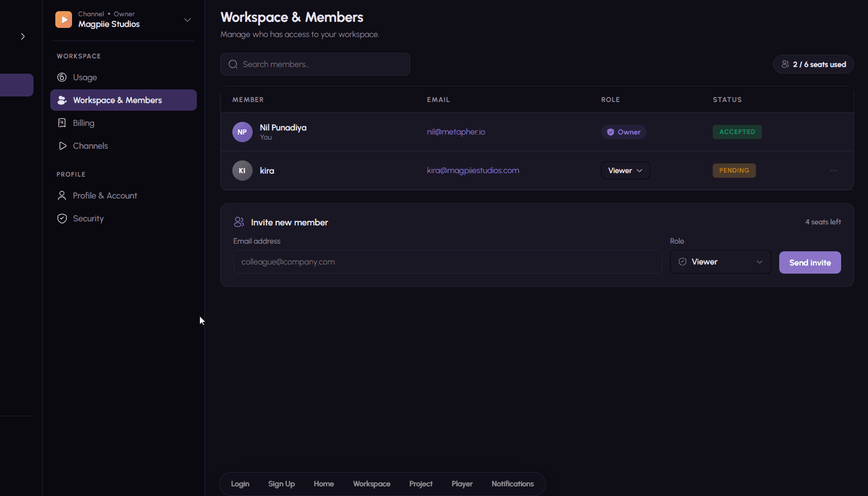Click the STATUS column header

coord(727,100)
